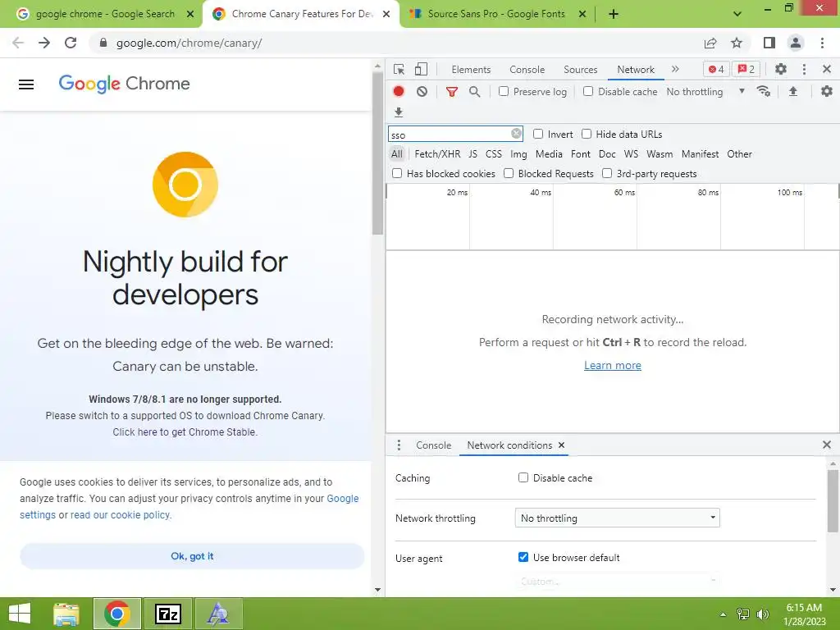
Task: Stop recording network log (red circle)
Action: [399, 92]
